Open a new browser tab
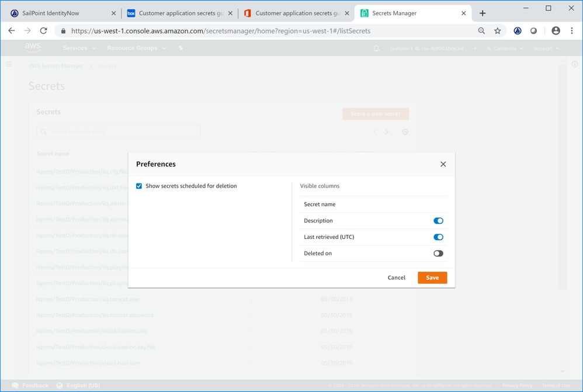583x392 pixels. tap(483, 13)
